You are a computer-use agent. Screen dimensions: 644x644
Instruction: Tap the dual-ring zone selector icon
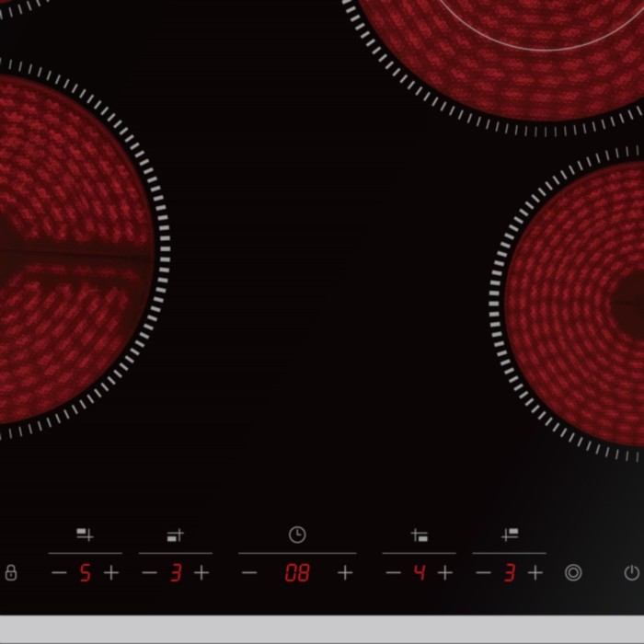tap(572, 573)
